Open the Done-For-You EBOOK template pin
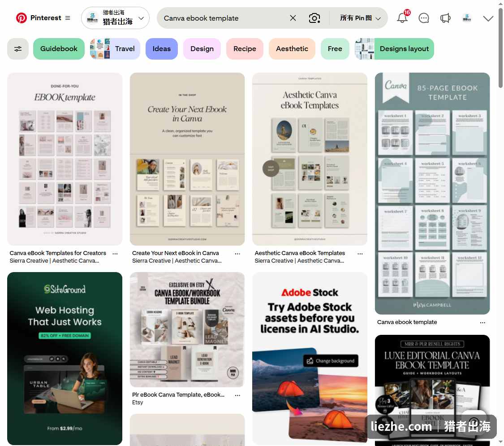Image resolution: width=504 pixels, height=446 pixels. coord(65,159)
